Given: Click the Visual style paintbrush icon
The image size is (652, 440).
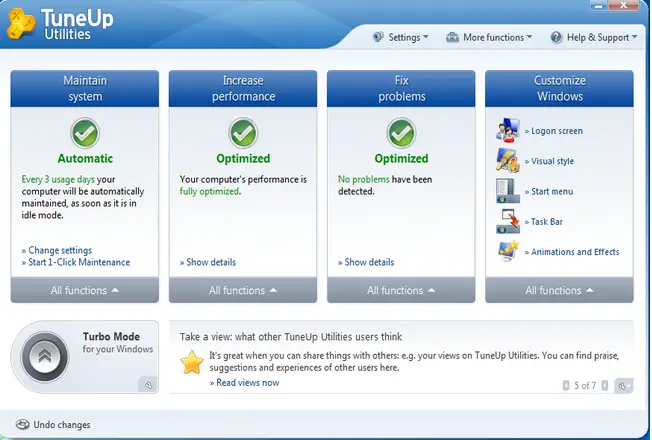Looking at the screenshot, I should (x=508, y=161).
